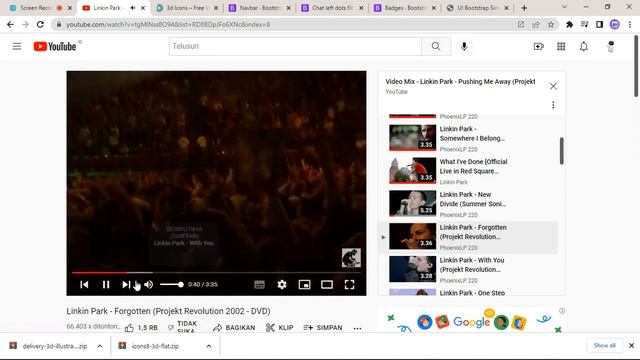Screen dimensions: 640x360
Task: Share this page icon in address bar
Action: tap(536, 24)
